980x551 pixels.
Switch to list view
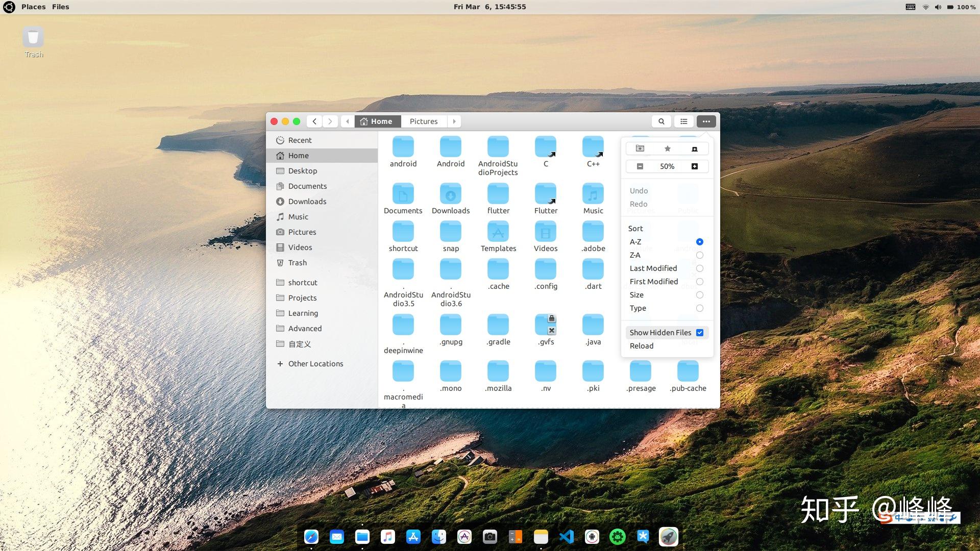[x=683, y=121]
